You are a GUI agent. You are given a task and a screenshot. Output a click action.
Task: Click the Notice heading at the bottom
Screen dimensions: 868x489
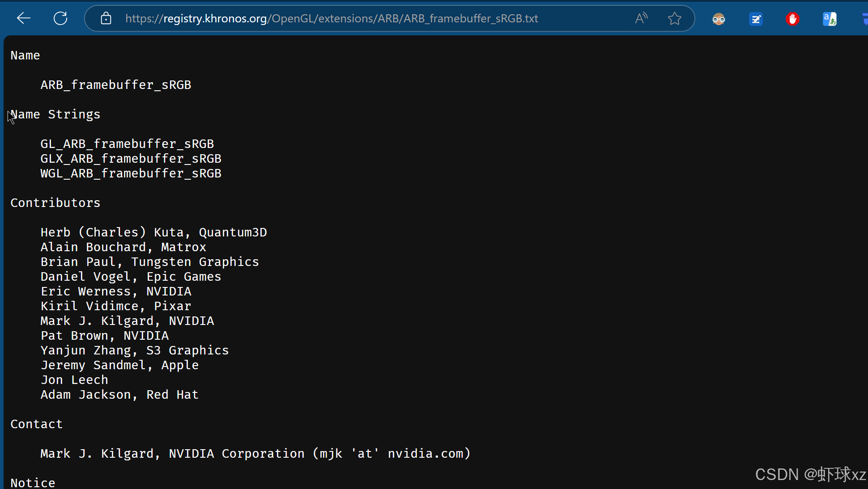coord(33,483)
